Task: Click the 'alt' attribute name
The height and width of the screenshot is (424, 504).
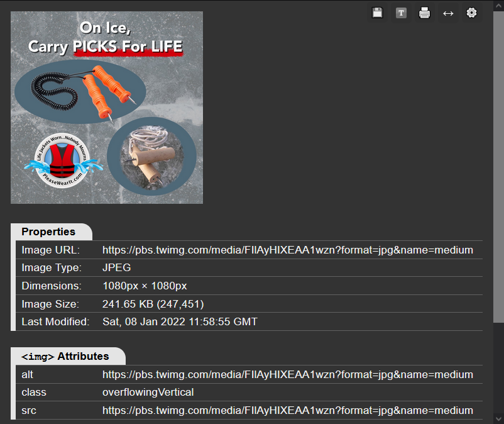Action: (x=27, y=374)
